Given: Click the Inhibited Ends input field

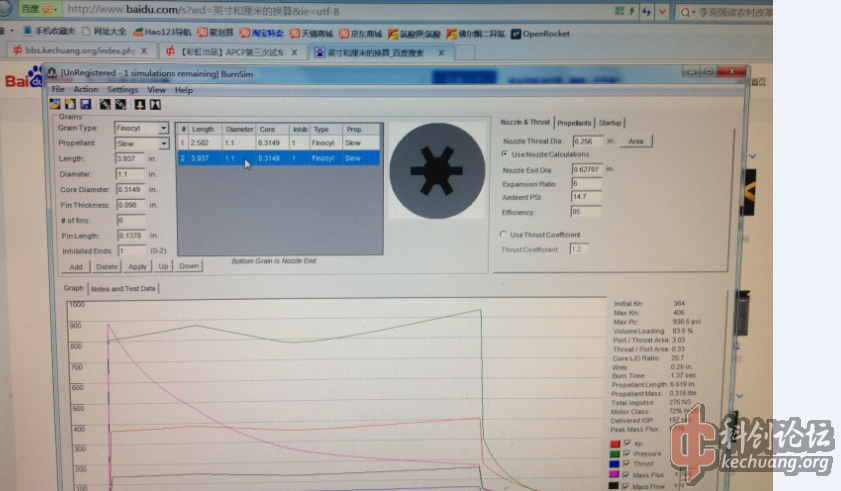Looking at the screenshot, I should (x=132, y=251).
